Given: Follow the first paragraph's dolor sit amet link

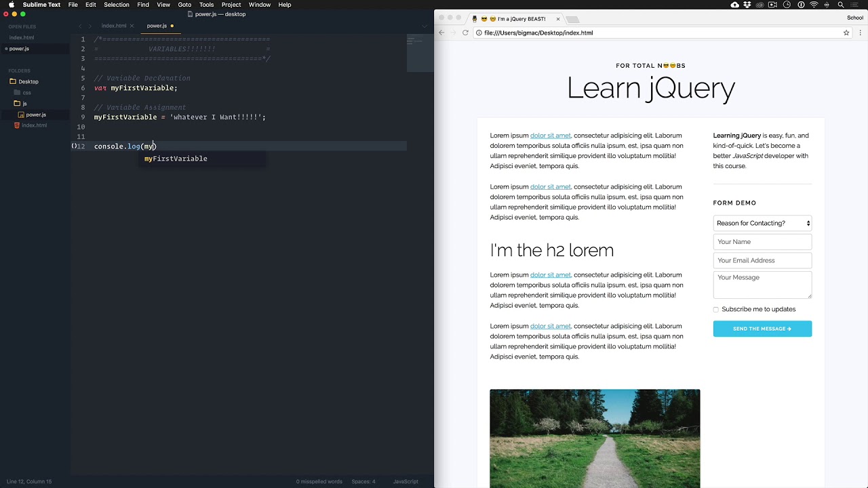Looking at the screenshot, I should 551,136.
